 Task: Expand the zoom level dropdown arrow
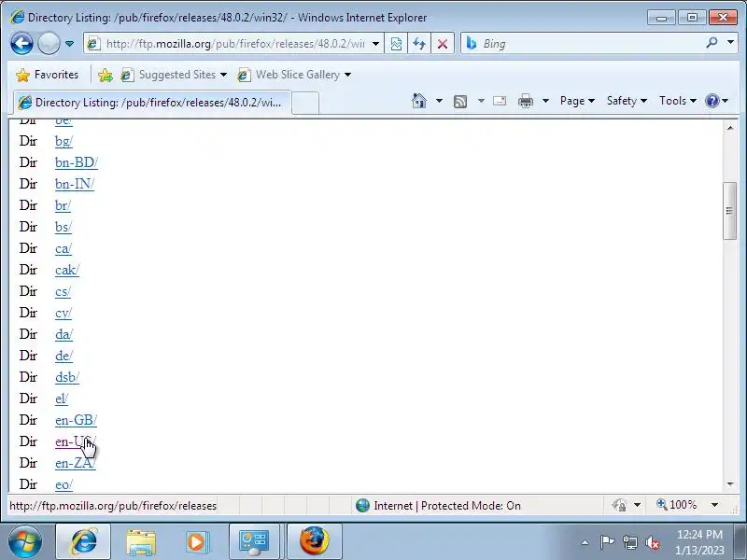714,505
